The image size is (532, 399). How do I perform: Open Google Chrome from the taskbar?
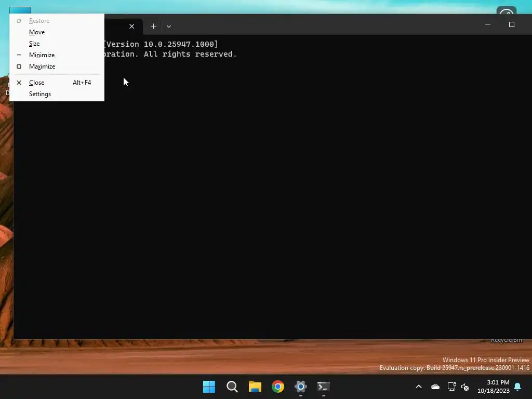coord(278,387)
